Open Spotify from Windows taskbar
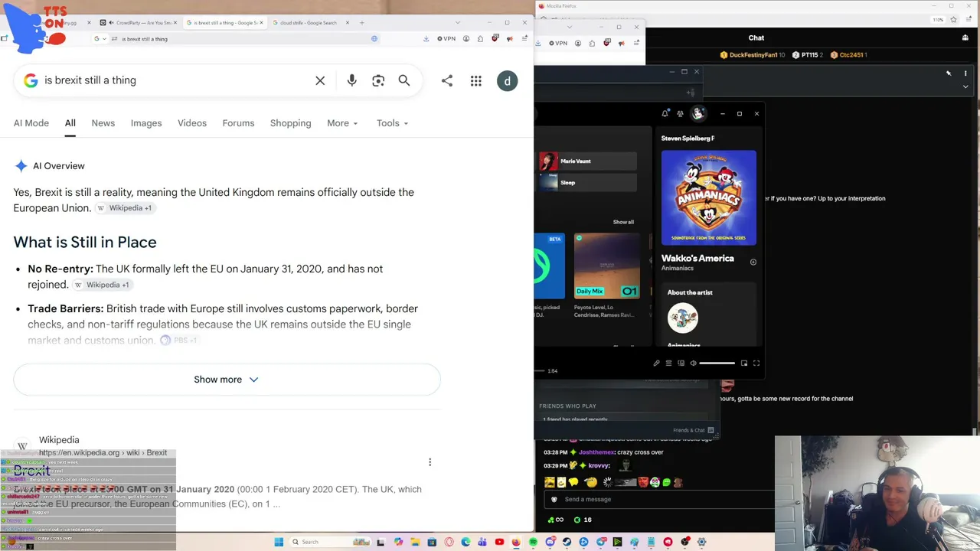This screenshot has width=980, height=551. [x=533, y=542]
